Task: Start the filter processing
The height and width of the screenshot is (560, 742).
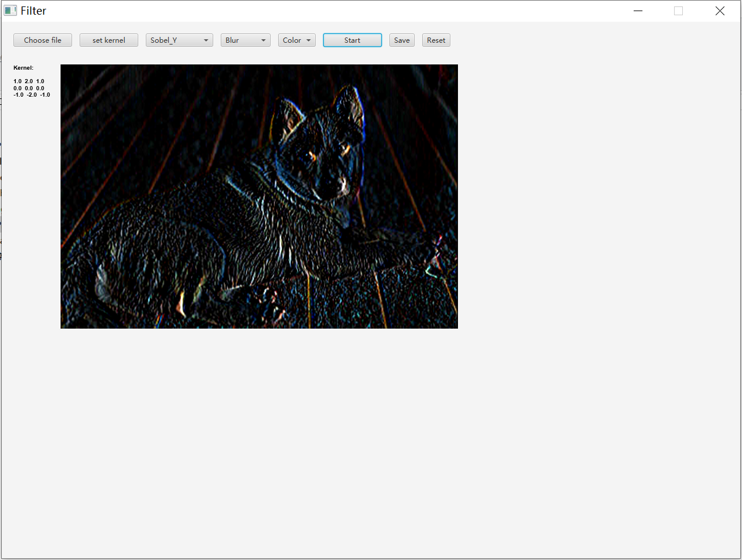Action: [352, 40]
